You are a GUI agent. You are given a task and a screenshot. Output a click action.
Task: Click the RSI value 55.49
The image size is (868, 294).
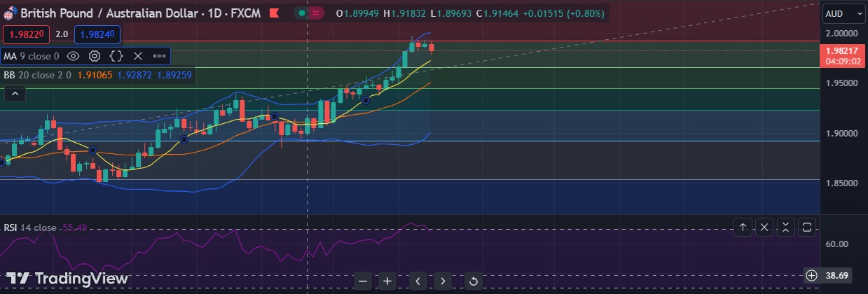pos(75,227)
